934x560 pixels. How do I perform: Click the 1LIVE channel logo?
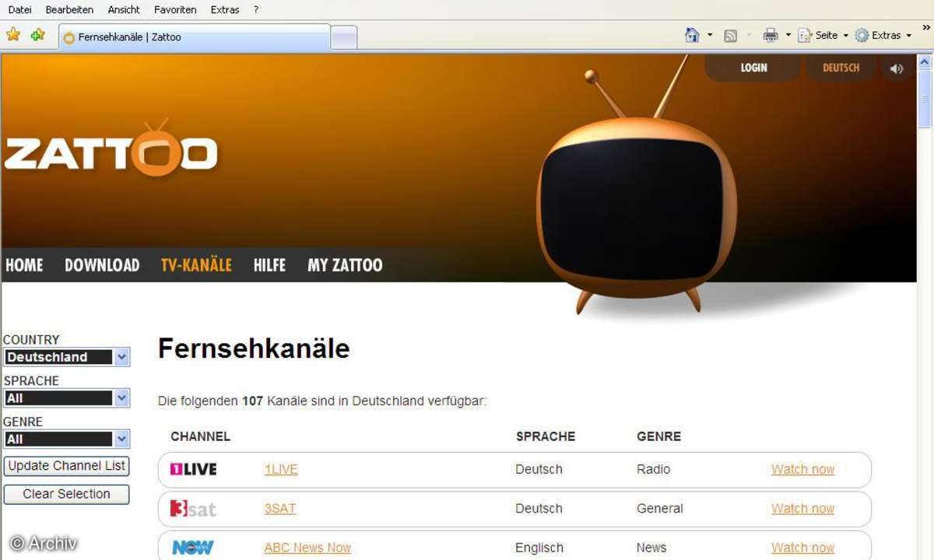click(193, 469)
